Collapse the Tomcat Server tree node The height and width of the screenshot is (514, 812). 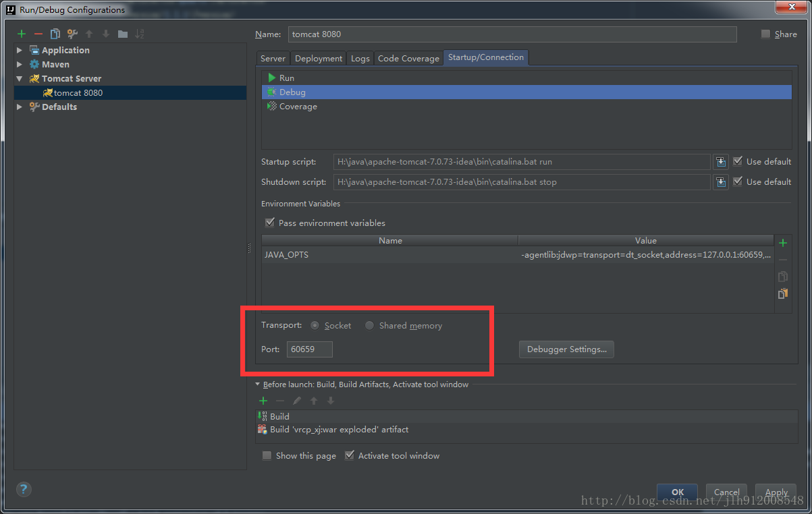tap(20, 79)
